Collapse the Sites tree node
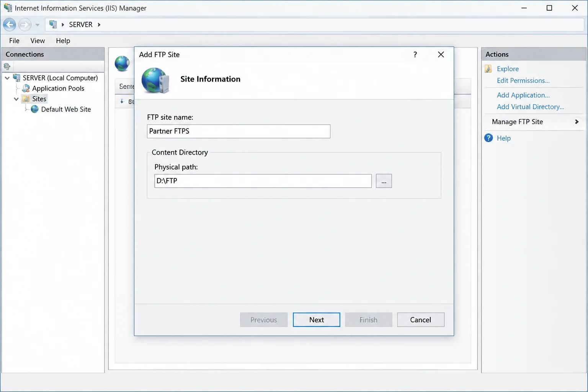The width and height of the screenshot is (588, 392). pyautogui.click(x=16, y=99)
